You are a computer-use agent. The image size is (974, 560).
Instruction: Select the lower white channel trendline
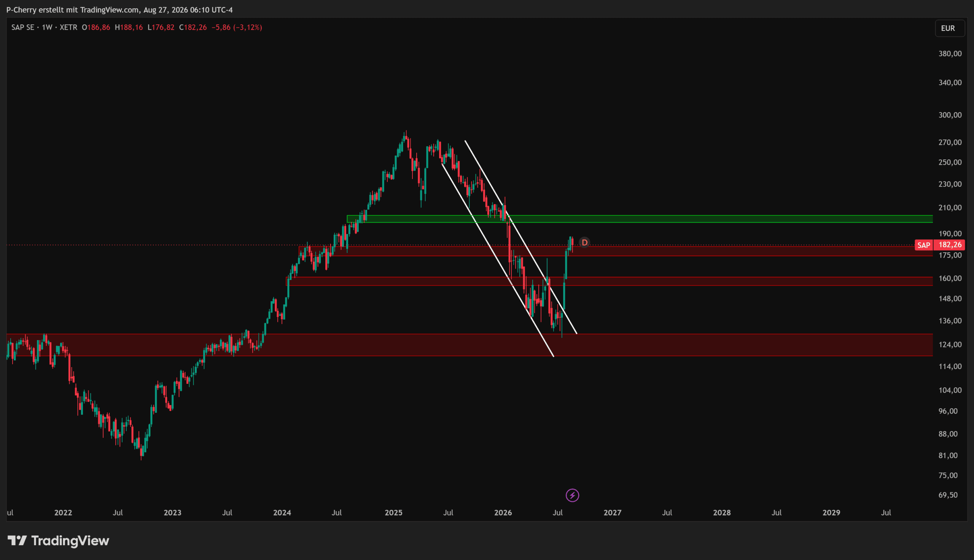(498, 259)
